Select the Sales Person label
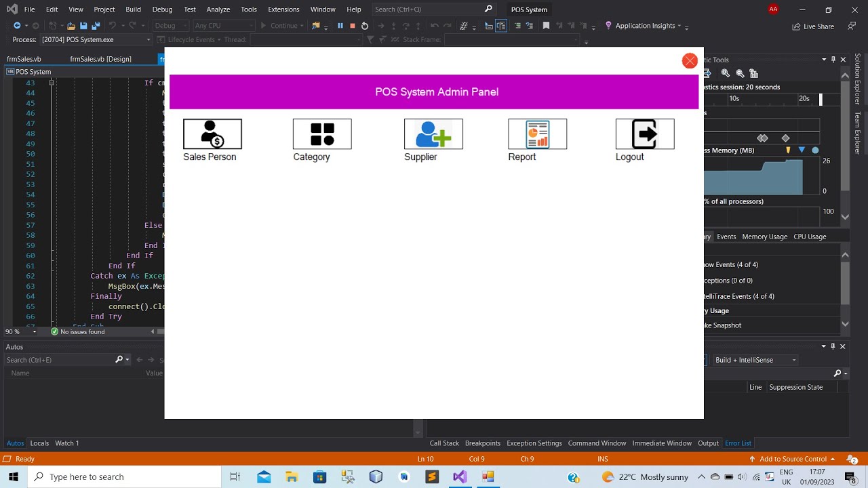Image resolution: width=868 pixels, height=488 pixels. (x=210, y=157)
